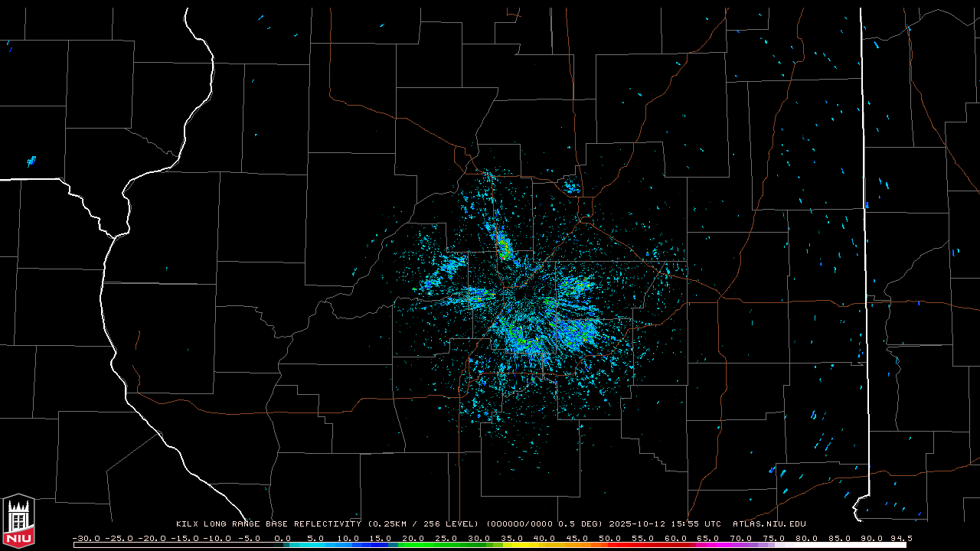Click the -30.0 scale label
The image size is (980, 551).
(87, 538)
